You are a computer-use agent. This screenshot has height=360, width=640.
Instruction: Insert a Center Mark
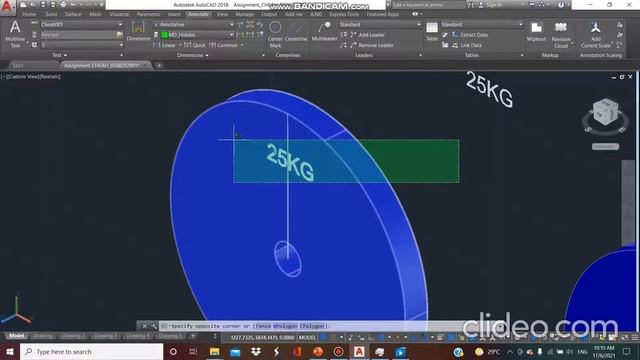pos(275,34)
